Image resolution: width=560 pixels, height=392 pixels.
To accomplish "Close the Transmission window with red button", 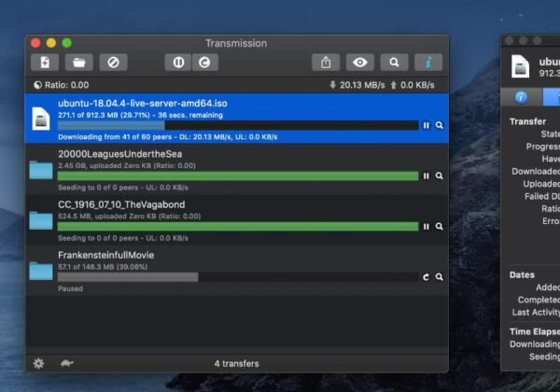I will 35,43.
